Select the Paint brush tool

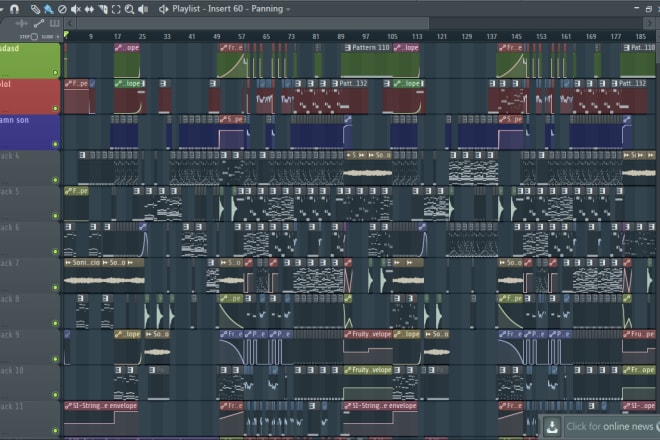49,9
